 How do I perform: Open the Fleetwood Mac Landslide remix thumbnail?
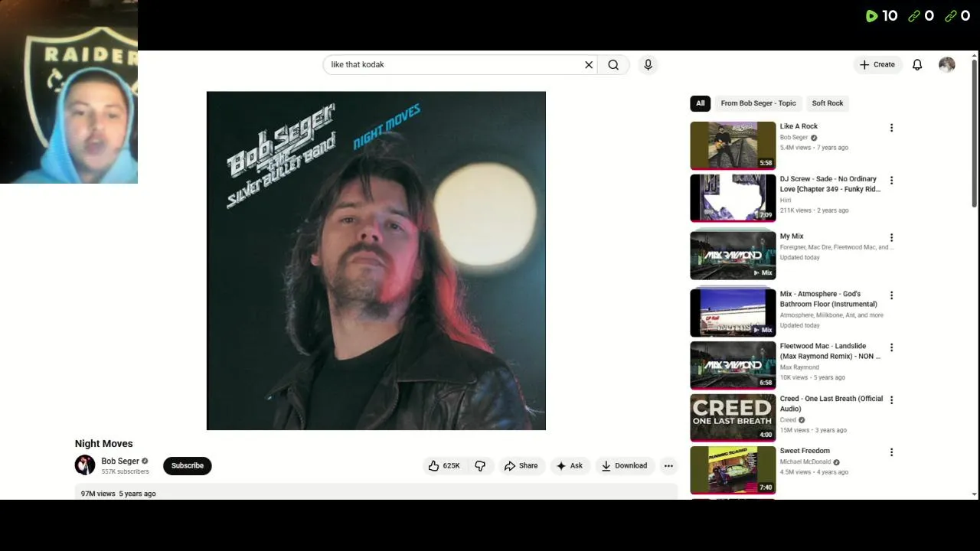(x=733, y=365)
